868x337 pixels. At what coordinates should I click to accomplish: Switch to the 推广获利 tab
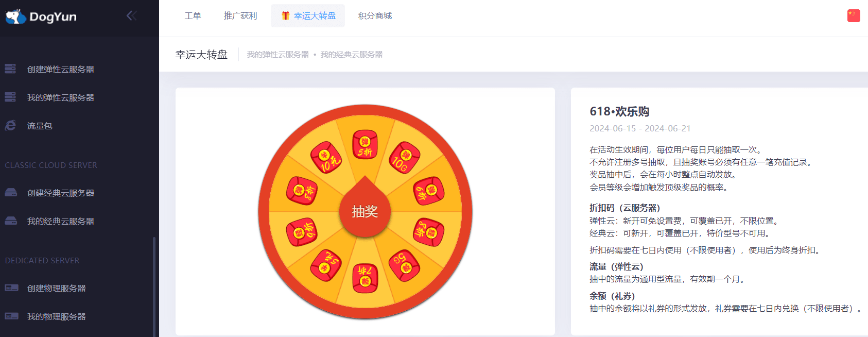click(240, 16)
